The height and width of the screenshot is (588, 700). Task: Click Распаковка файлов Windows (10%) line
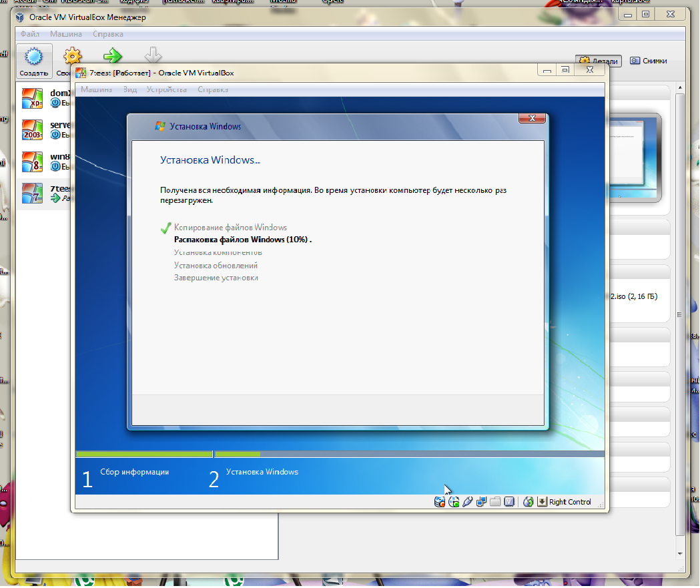243,240
